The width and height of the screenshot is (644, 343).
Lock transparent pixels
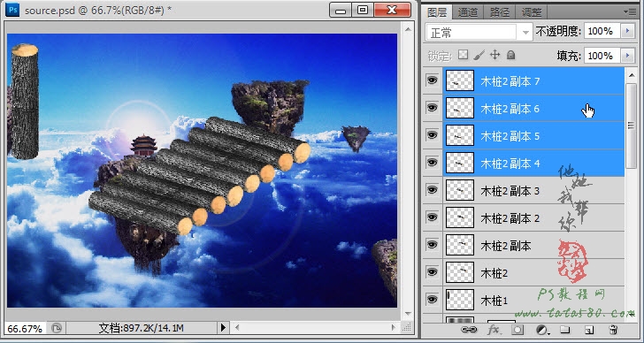[464, 55]
